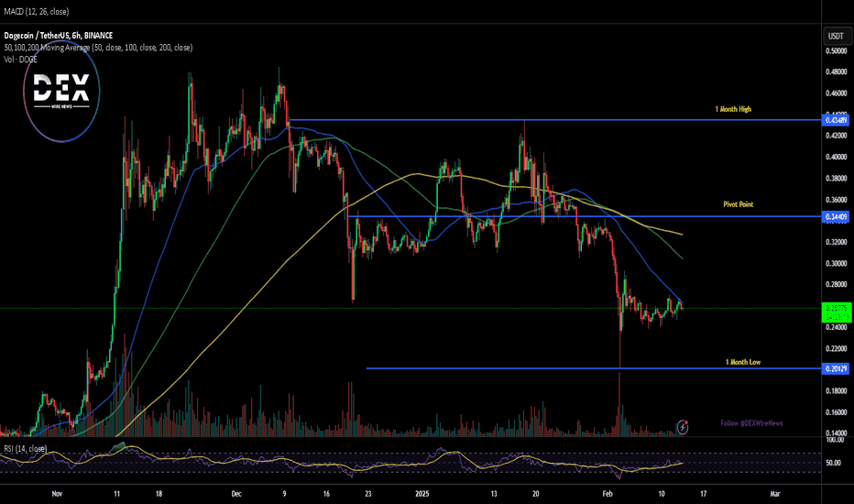Image resolution: width=854 pixels, height=504 pixels.
Task: Click the 0.30000 price axis value
Action: (x=836, y=263)
